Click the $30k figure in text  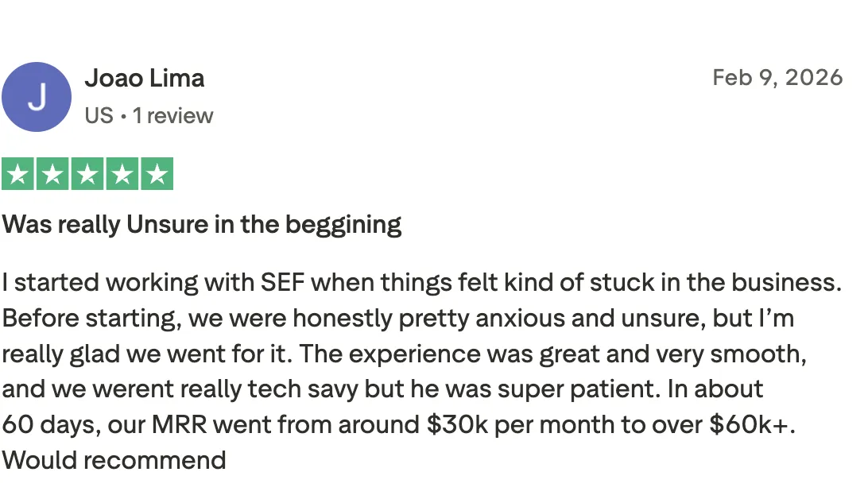click(x=457, y=425)
